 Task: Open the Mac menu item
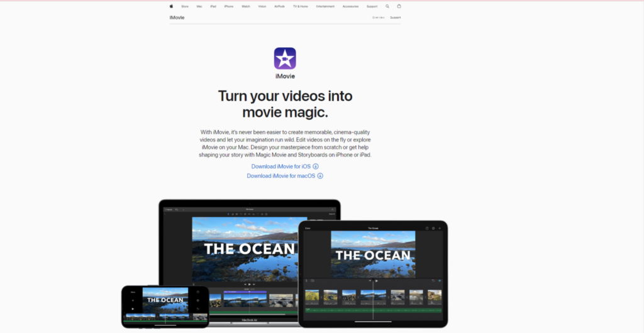click(x=199, y=6)
